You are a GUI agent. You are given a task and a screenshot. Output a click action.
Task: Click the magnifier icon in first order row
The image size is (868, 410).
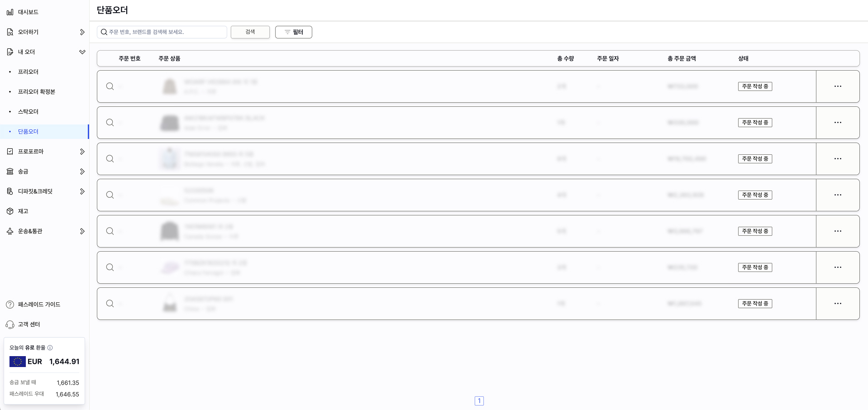[110, 86]
